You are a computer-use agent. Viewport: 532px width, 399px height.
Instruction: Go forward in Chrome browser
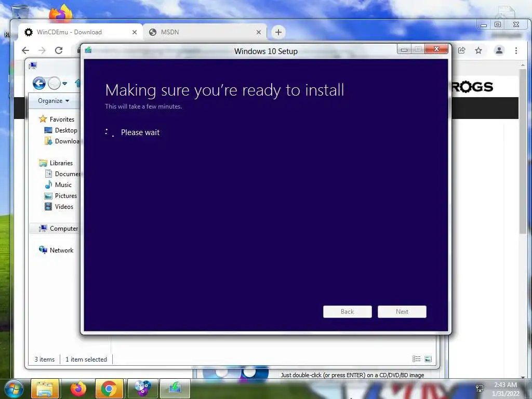click(x=42, y=50)
